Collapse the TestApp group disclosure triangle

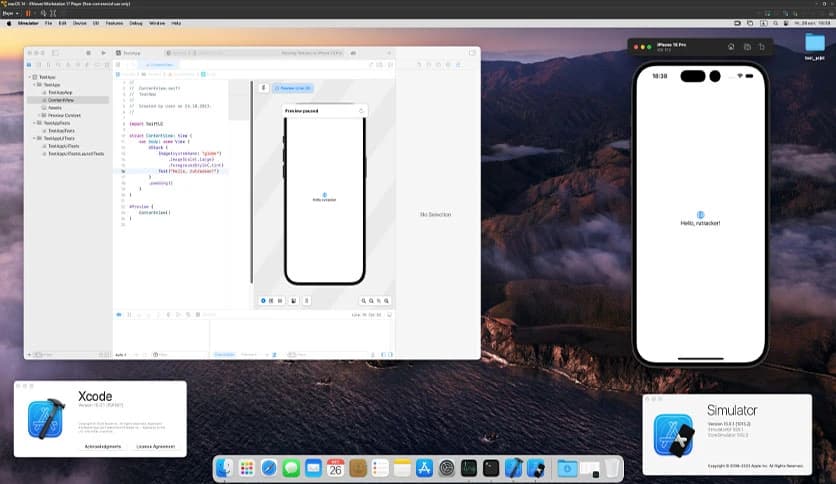pos(35,85)
